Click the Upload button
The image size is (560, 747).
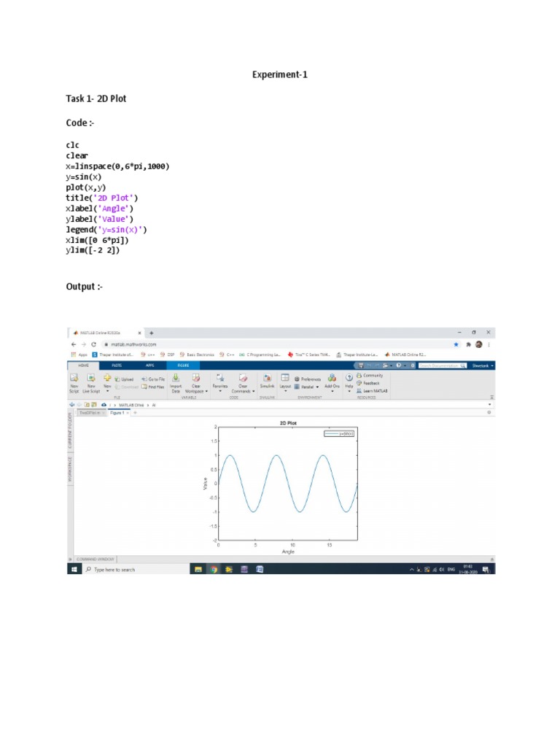pyautogui.click(x=124, y=379)
